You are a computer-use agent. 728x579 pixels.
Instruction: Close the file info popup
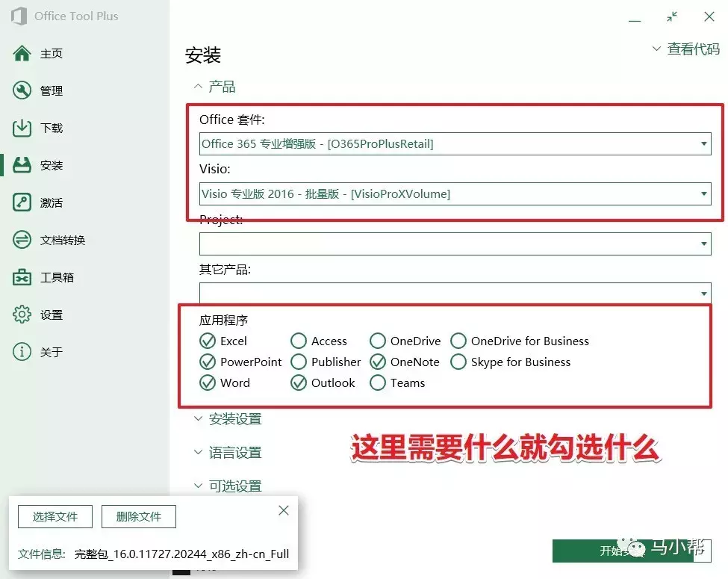[x=284, y=510]
